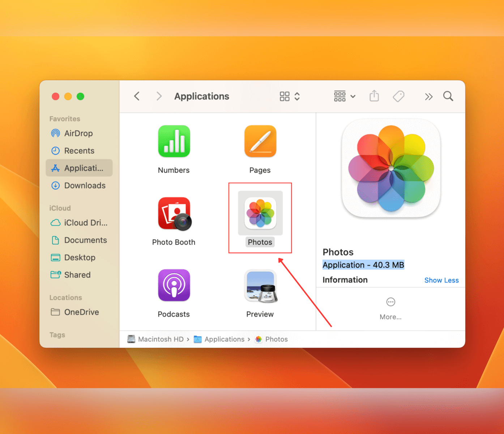Click the Locations sidebar heading
The height and width of the screenshot is (434, 504).
(x=66, y=298)
